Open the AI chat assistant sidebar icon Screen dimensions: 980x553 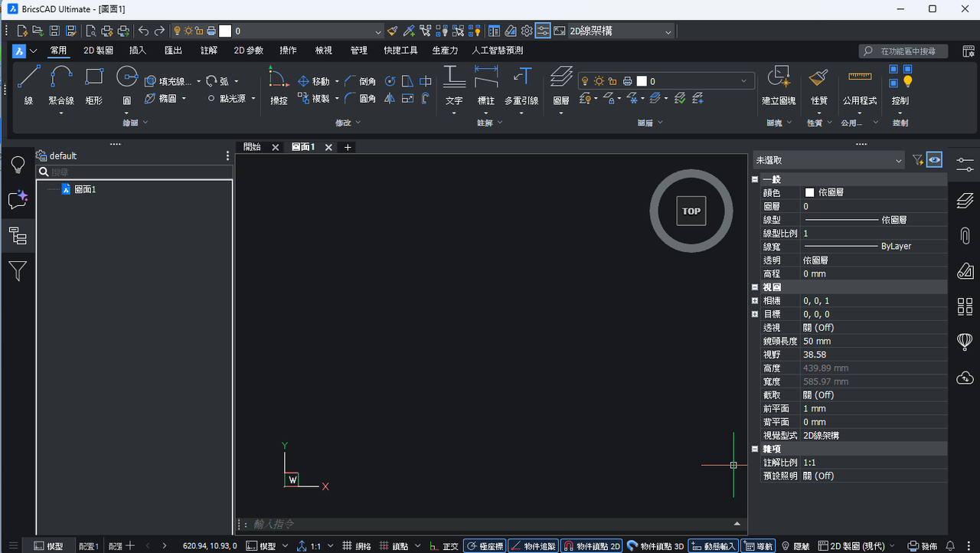(18, 200)
